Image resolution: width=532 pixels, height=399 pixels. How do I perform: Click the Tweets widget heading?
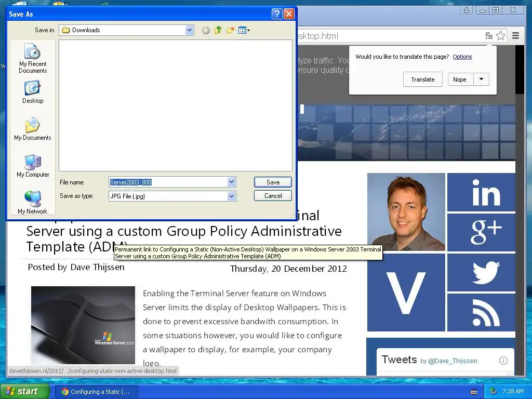[x=400, y=360]
